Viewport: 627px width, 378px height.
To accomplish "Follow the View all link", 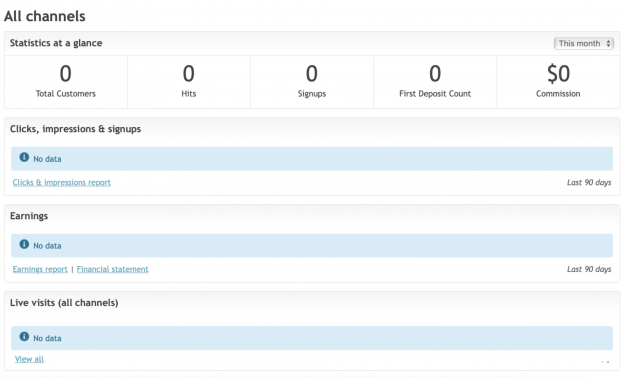I will pos(29,359).
